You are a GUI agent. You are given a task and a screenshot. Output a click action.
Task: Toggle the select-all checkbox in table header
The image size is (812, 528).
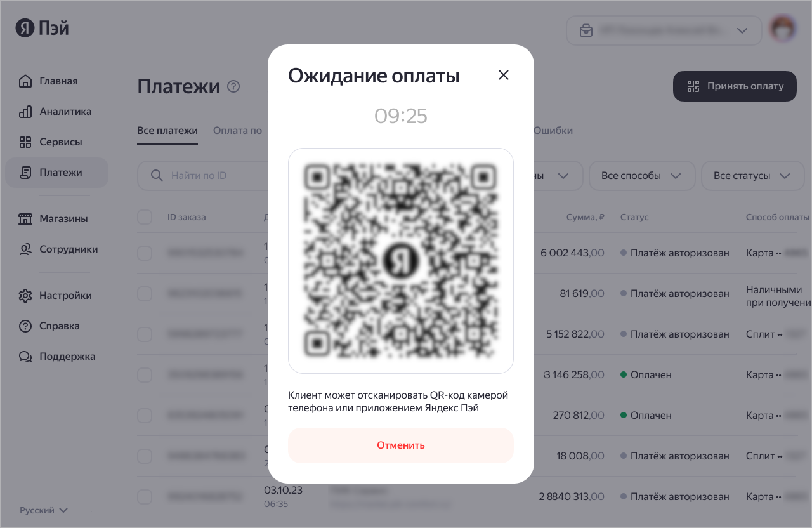click(x=145, y=217)
